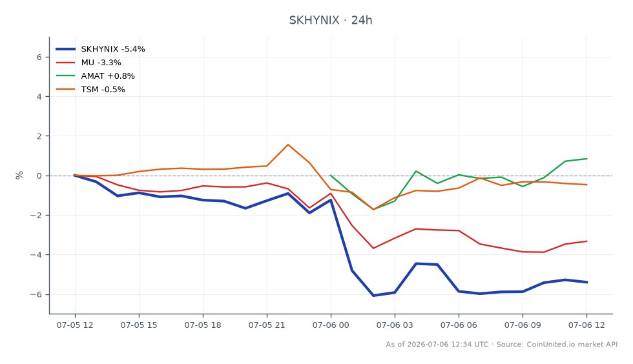The height and width of the screenshot is (364, 633).
Task: Click y-axis tick label −2
Action: click(x=36, y=216)
